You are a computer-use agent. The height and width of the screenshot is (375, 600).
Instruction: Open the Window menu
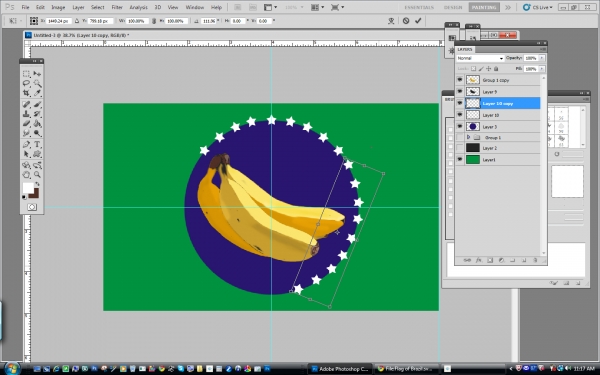[x=194, y=7]
